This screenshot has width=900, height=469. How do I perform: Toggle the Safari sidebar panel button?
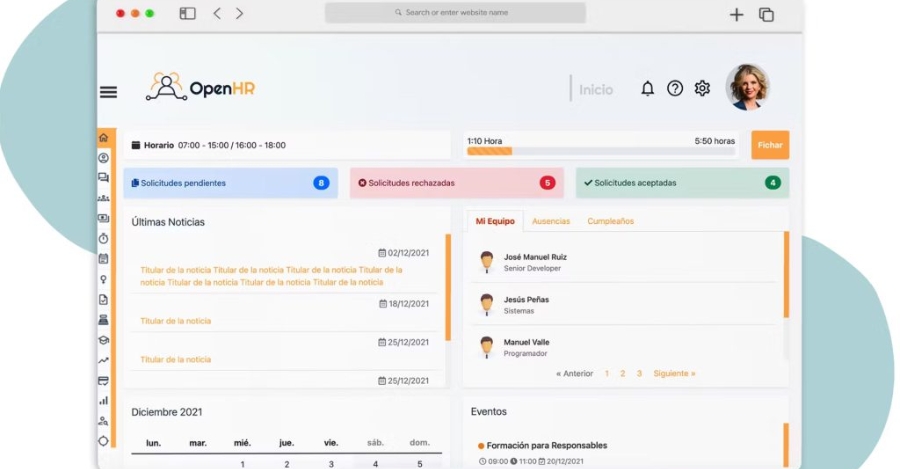coord(187,13)
